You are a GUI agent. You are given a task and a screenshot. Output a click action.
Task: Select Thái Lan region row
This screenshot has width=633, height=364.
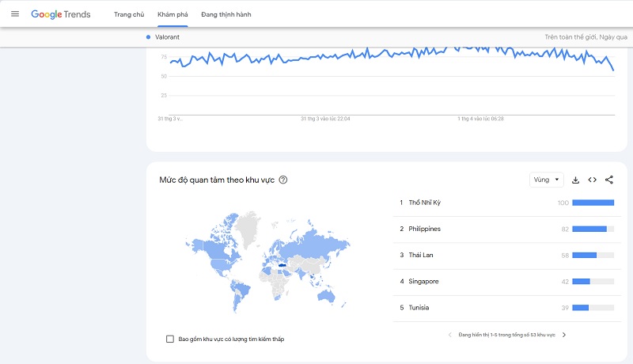click(507, 255)
